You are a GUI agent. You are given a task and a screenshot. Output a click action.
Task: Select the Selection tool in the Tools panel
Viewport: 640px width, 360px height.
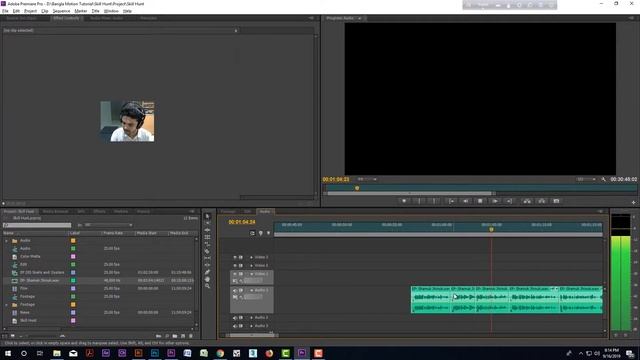[207, 216]
